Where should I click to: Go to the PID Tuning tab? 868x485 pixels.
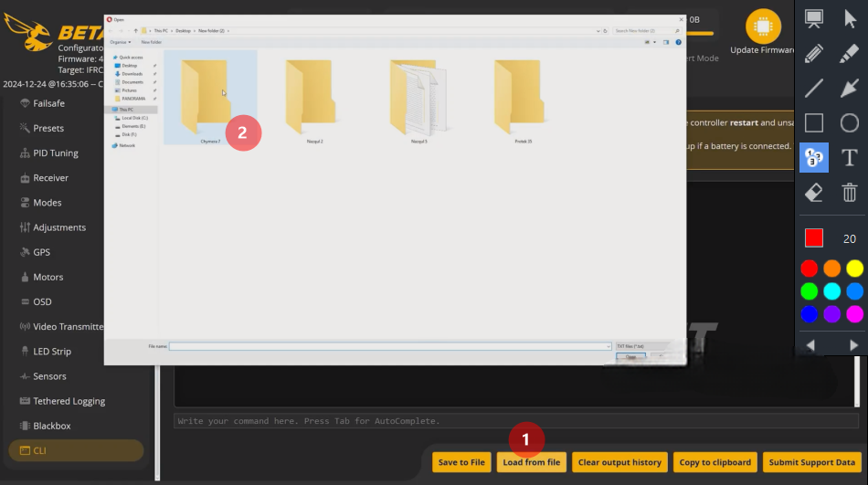click(55, 153)
